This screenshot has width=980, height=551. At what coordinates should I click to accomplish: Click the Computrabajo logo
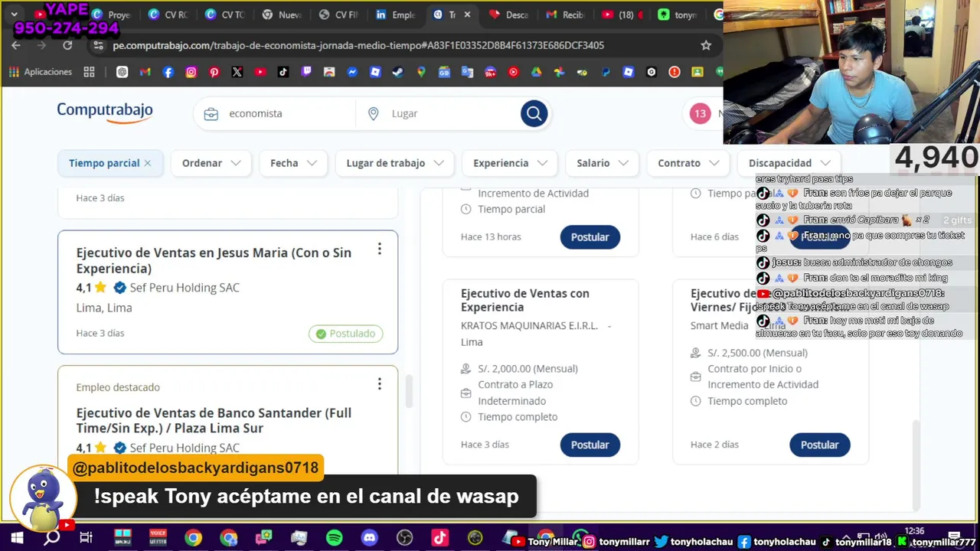(105, 112)
